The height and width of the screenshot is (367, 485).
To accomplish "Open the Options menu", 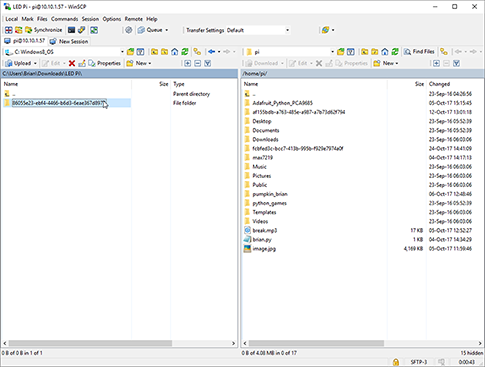I will (112, 19).
